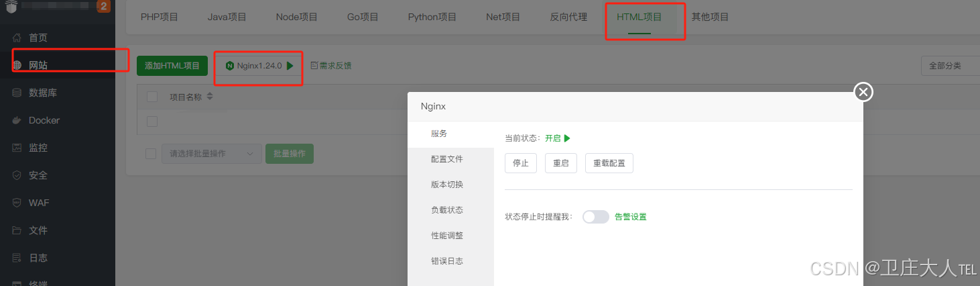
Task: Check the checkbox beside batch operation dropdown
Action: pos(151,154)
